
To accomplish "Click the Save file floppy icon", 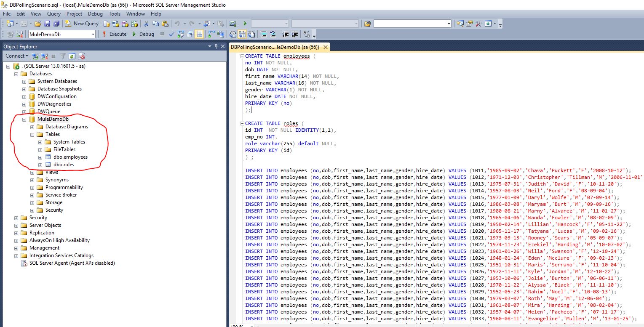I will (47, 24).
